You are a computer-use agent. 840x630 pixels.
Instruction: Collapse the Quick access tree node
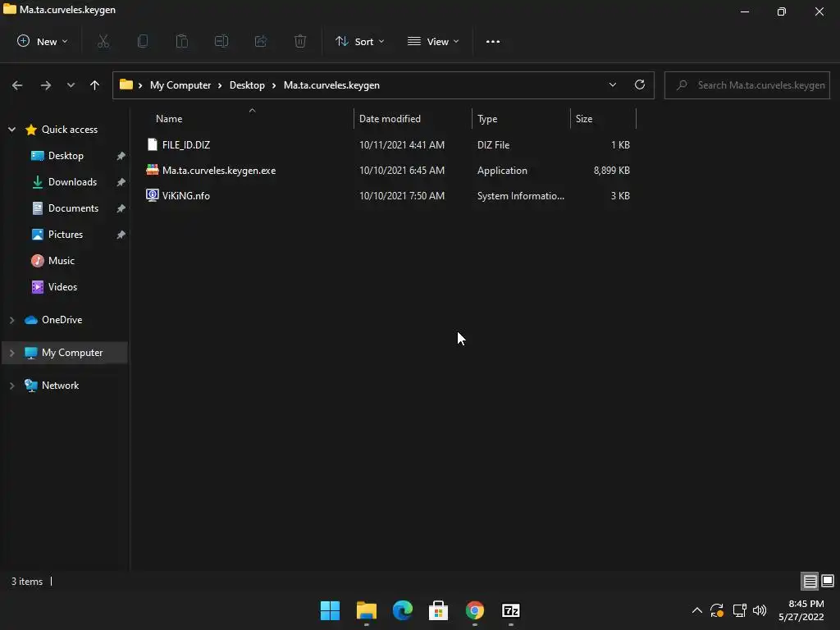click(x=11, y=130)
